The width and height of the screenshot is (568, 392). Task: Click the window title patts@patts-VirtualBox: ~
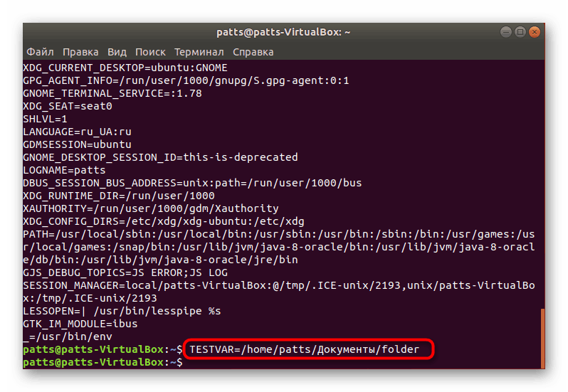283,32
